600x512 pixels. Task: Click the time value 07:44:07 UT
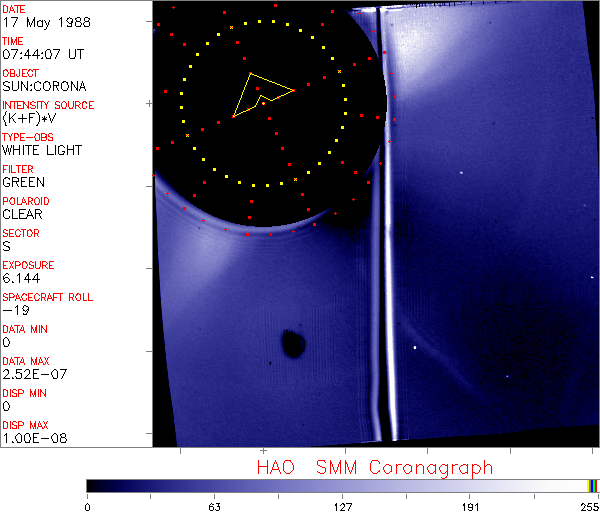pos(42,55)
